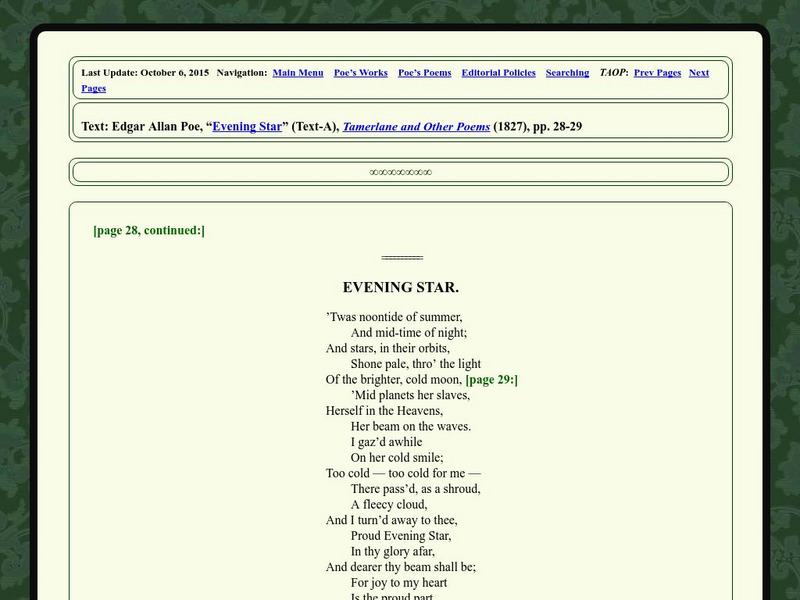
Task: Navigate to Next Pages
Action: (x=697, y=73)
